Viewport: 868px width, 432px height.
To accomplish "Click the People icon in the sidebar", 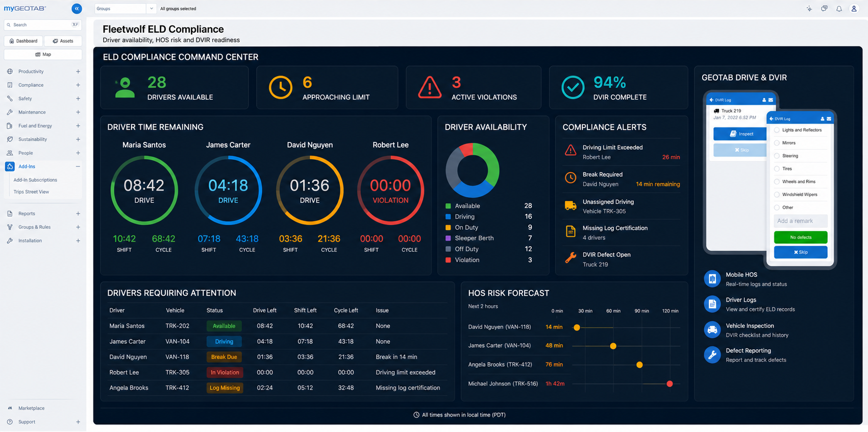I will tap(10, 153).
